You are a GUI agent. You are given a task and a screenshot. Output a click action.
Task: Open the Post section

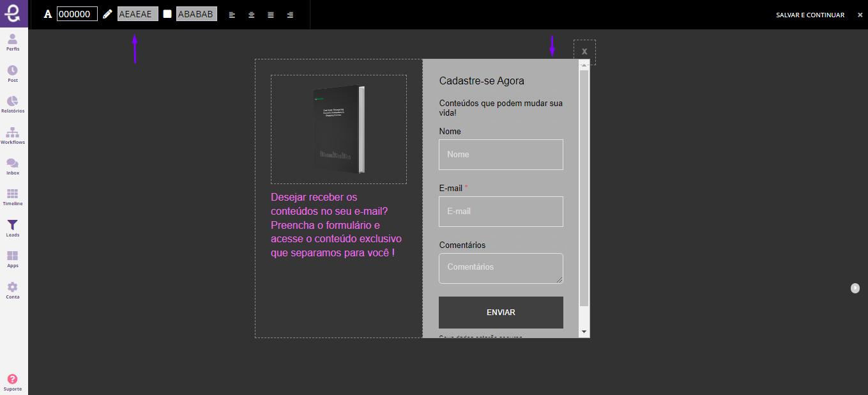coord(13,74)
